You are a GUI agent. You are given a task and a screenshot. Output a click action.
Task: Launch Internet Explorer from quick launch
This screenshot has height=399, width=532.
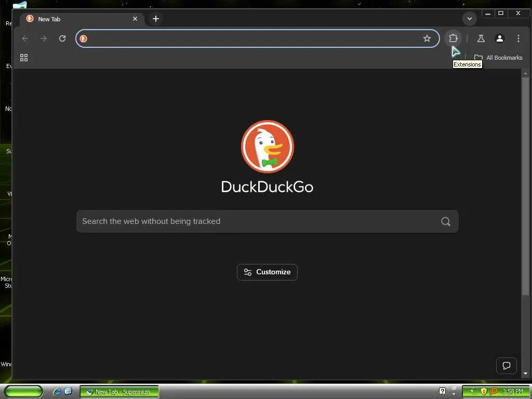pos(57,392)
